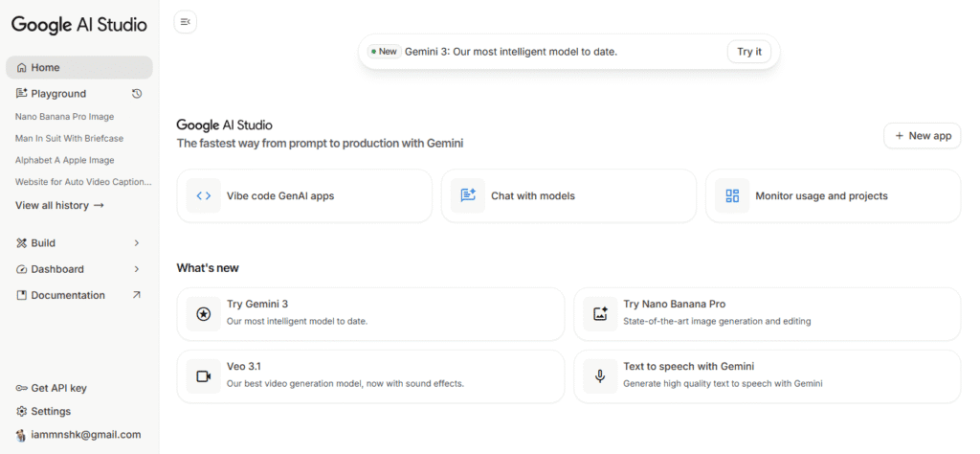Go to Home in the sidebar
The width and height of the screenshot is (980, 454).
[x=45, y=68]
